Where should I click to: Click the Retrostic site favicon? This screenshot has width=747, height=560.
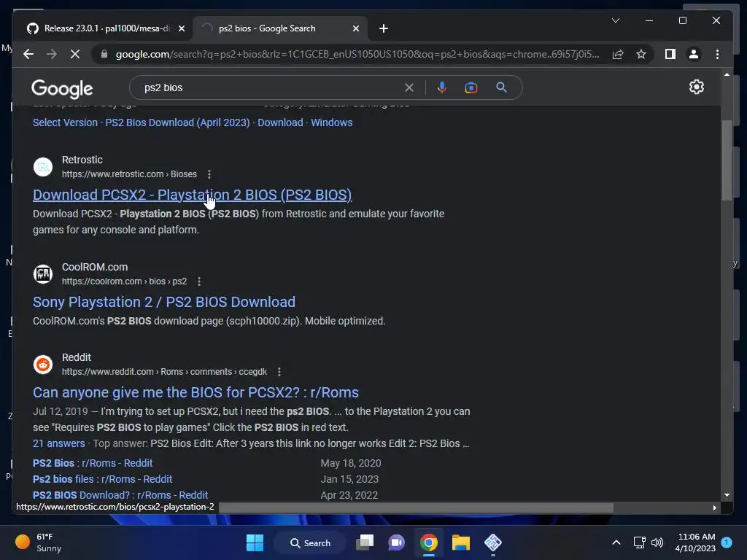coord(43,167)
